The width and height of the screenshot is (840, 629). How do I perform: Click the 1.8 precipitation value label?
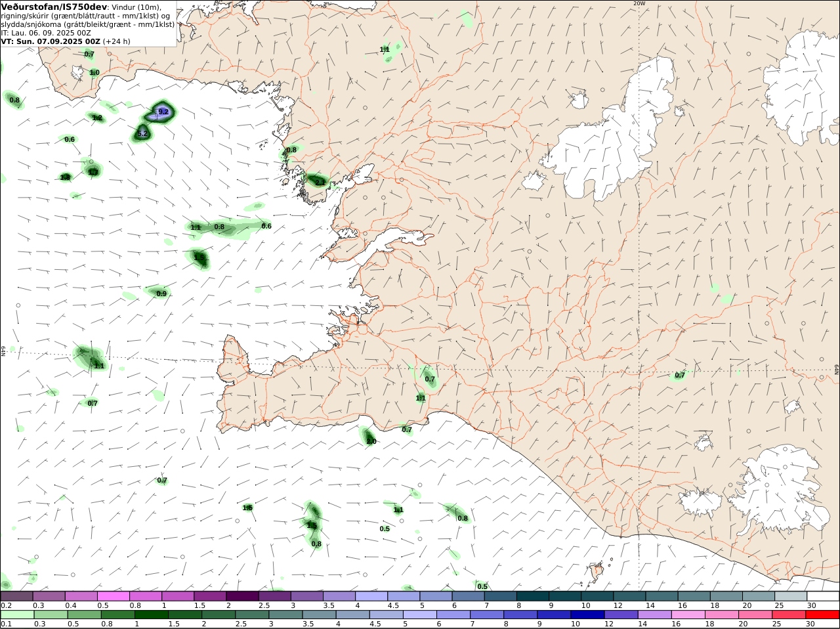(x=65, y=177)
